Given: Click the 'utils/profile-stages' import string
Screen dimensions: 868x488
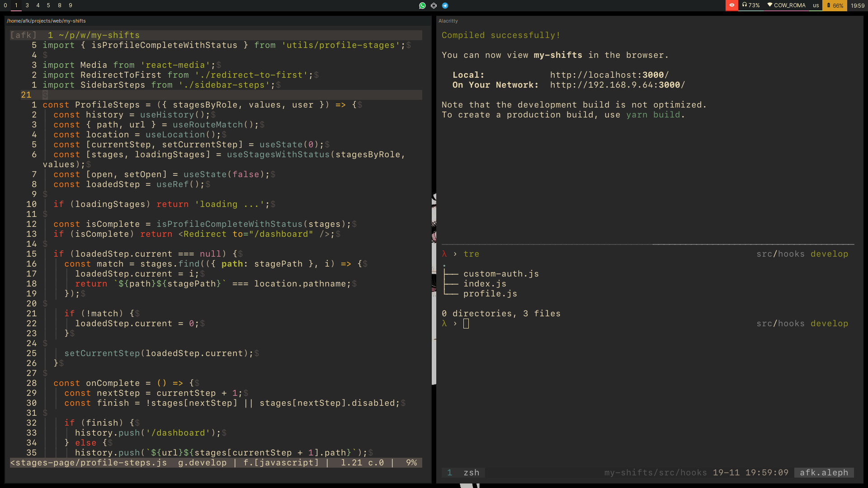Looking at the screenshot, I should point(340,45).
